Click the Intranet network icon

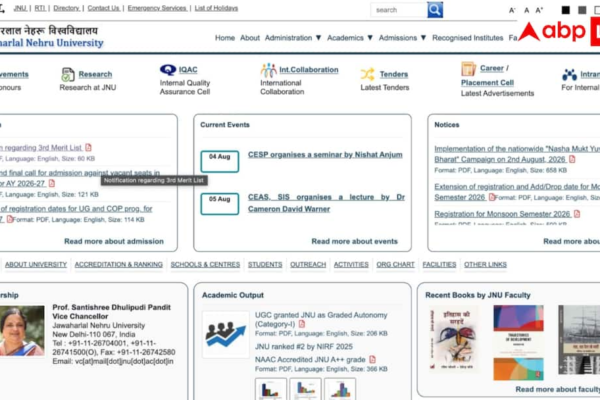[569, 74]
